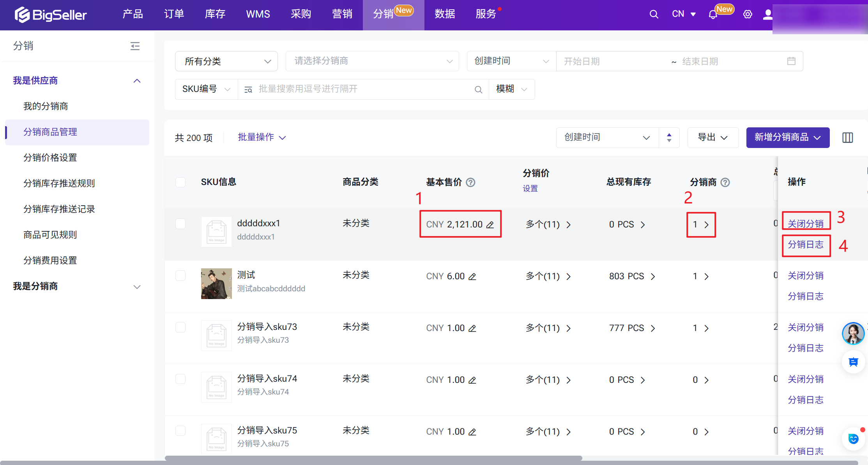Click 关闭分销 link for 测试 row
The height and width of the screenshot is (465, 868).
(x=805, y=276)
